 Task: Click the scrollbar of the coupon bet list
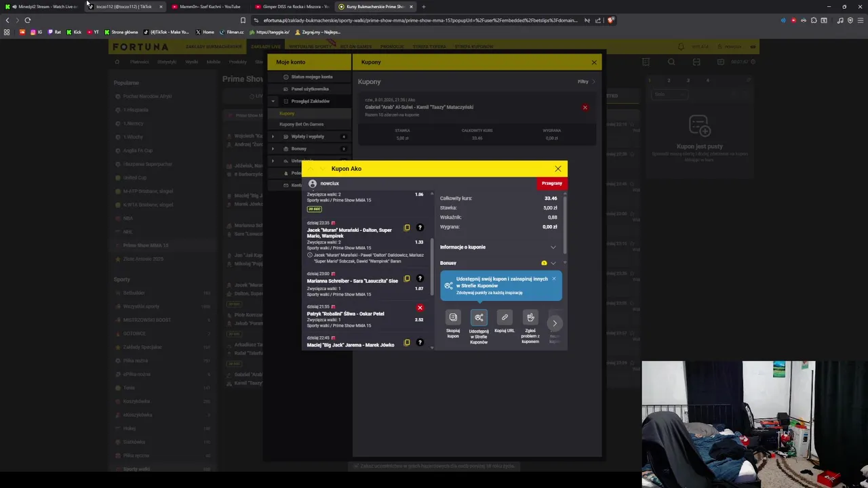tap(432, 268)
